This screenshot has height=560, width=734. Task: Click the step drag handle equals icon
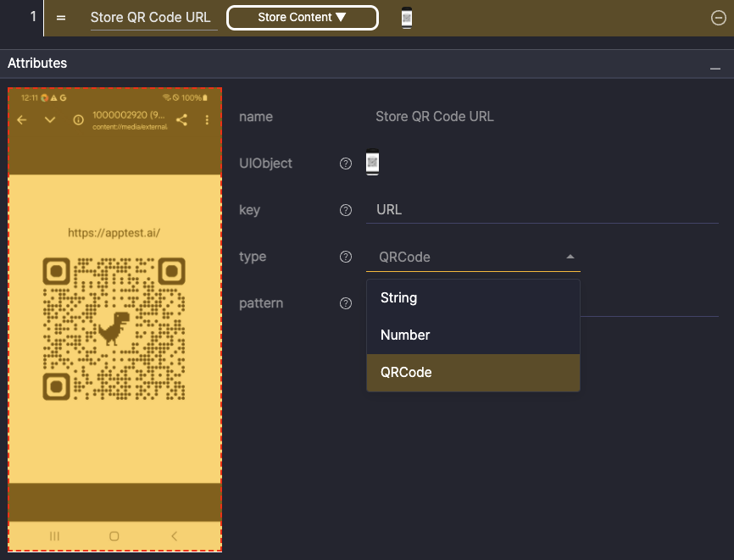tap(61, 18)
